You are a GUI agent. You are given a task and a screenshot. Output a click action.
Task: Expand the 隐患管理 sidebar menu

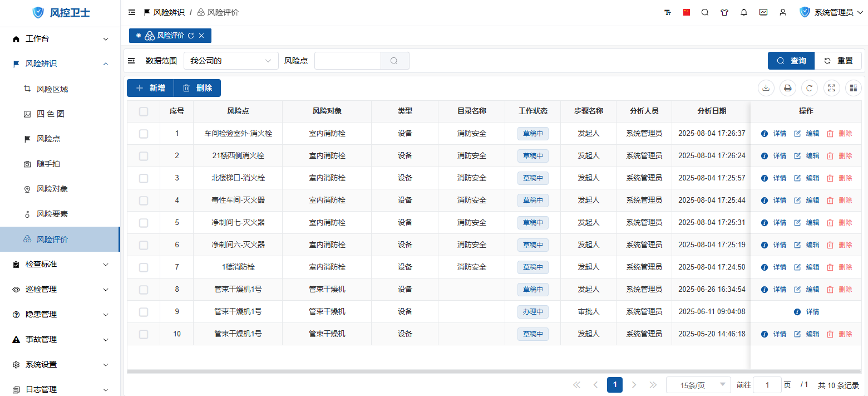60,314
